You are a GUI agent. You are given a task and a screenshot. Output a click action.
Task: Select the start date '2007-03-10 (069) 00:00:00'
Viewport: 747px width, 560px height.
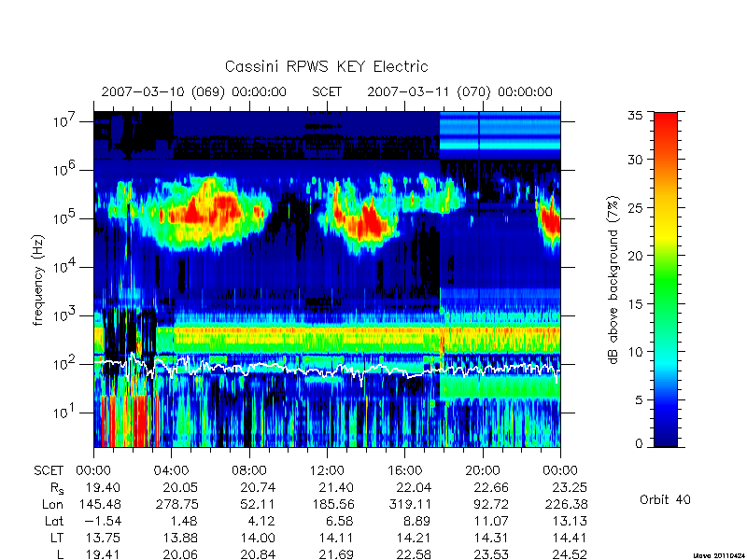pos(194,91)
